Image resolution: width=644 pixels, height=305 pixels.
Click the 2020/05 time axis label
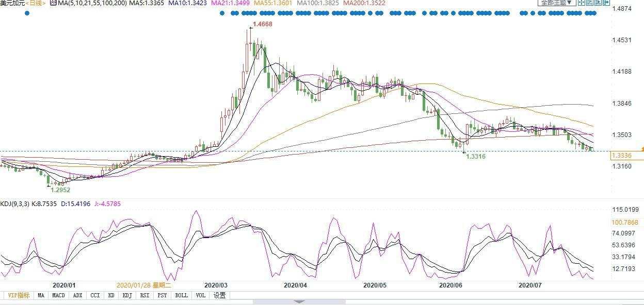[x=375, y=285]
